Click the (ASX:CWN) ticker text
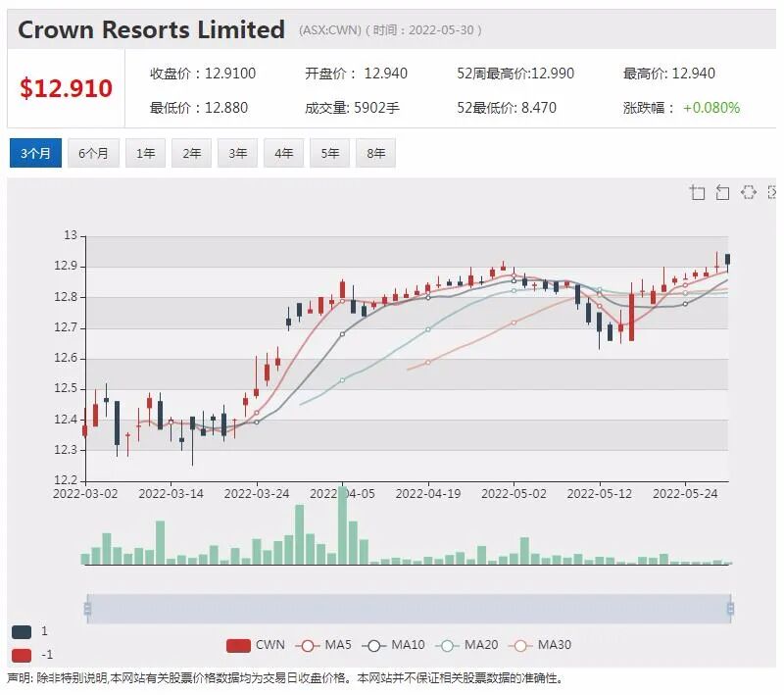 [x=330, y=30]
